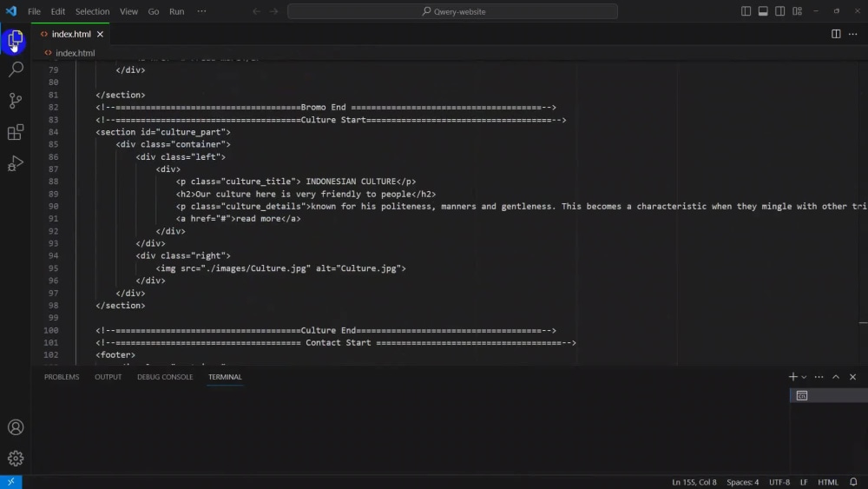Click line number 100 in gutter
This screenshot has height=489, width=868.
click(51, 330)
